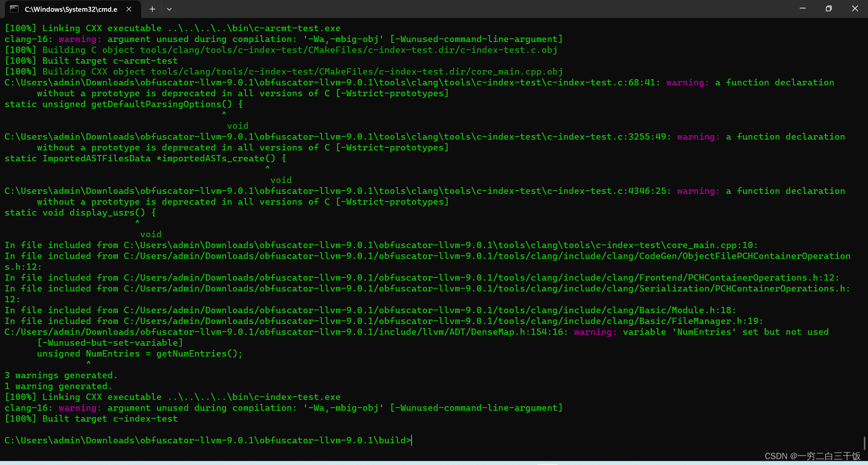Click the restore window icon
The width and height of the screenshot is (868, 465).
click(x=829, y=8)
